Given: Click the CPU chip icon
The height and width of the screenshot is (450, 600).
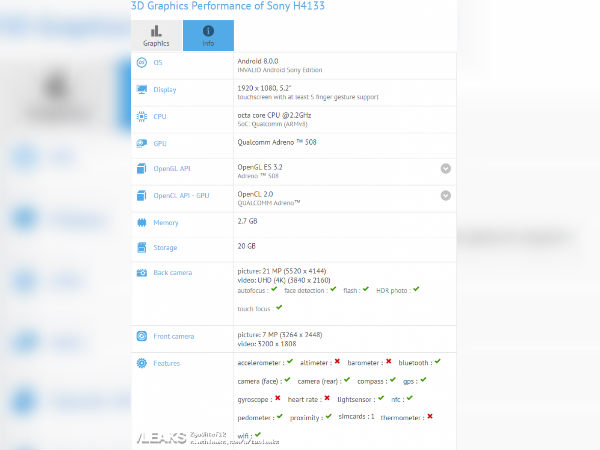Looking at the screenshot, I should 142,116.
